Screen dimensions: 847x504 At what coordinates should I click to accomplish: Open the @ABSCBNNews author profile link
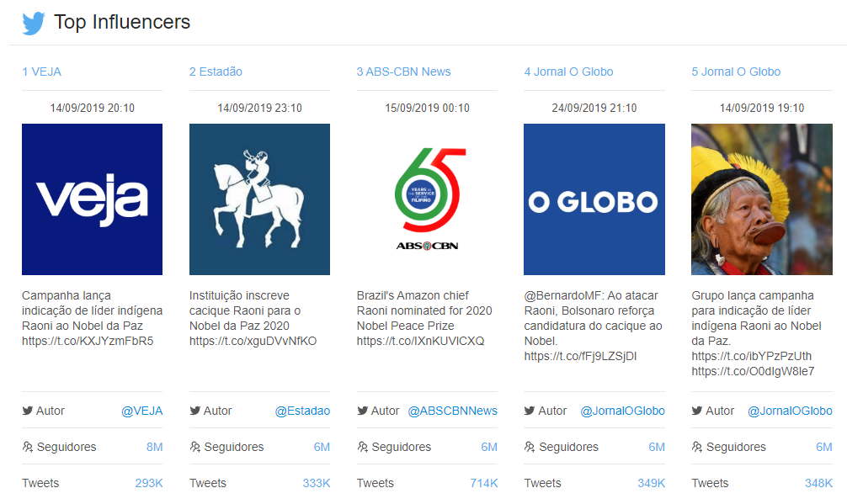pyautogui.click(x=453, y=411)
